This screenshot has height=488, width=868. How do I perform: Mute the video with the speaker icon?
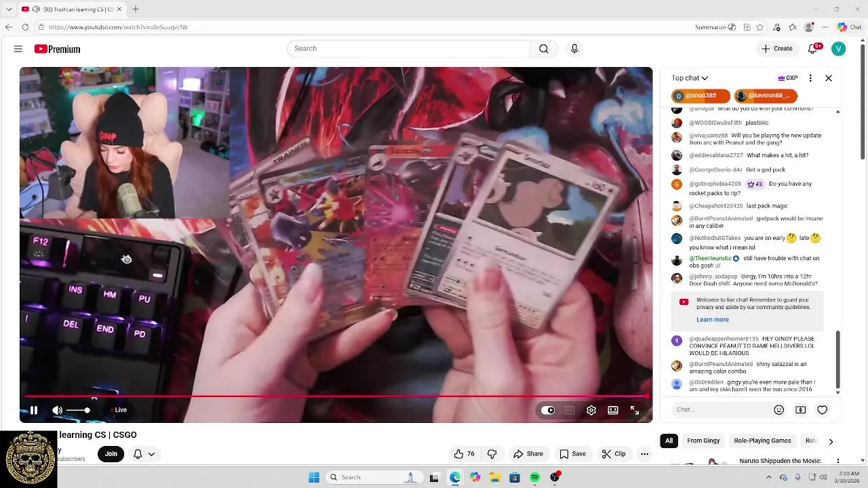[x=58, y=410]
